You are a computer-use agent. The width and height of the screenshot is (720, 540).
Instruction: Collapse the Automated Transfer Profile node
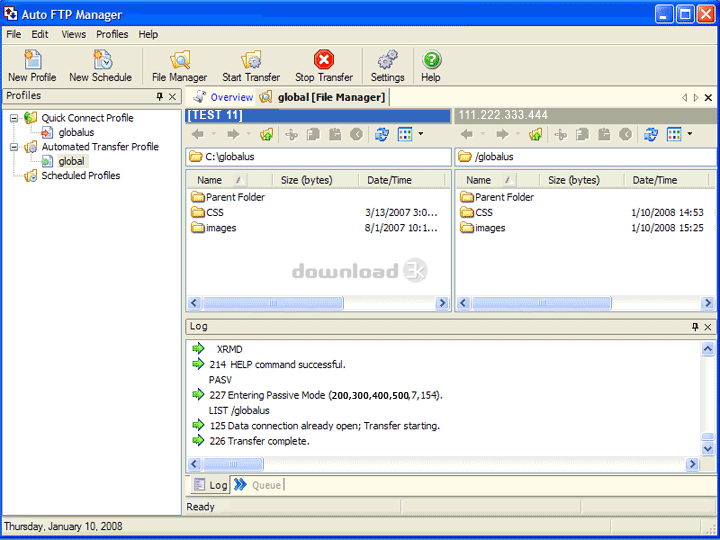(x=14, y=147)
